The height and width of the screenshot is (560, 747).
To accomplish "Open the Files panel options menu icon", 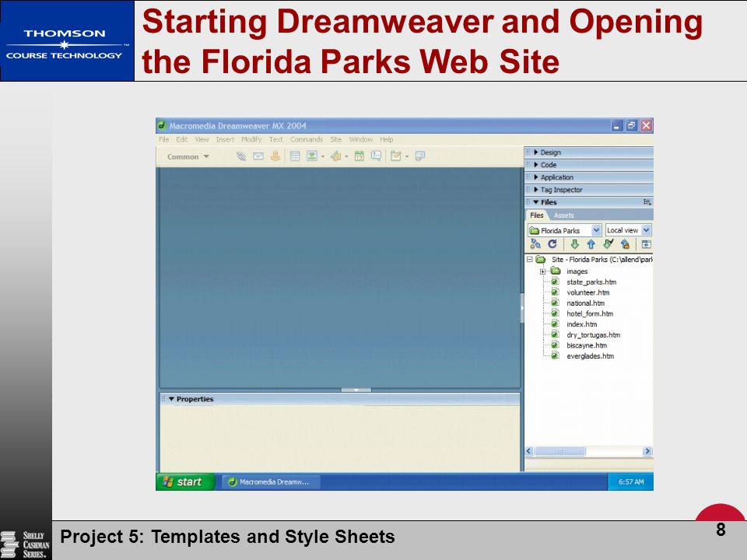I will pos(647,202).
